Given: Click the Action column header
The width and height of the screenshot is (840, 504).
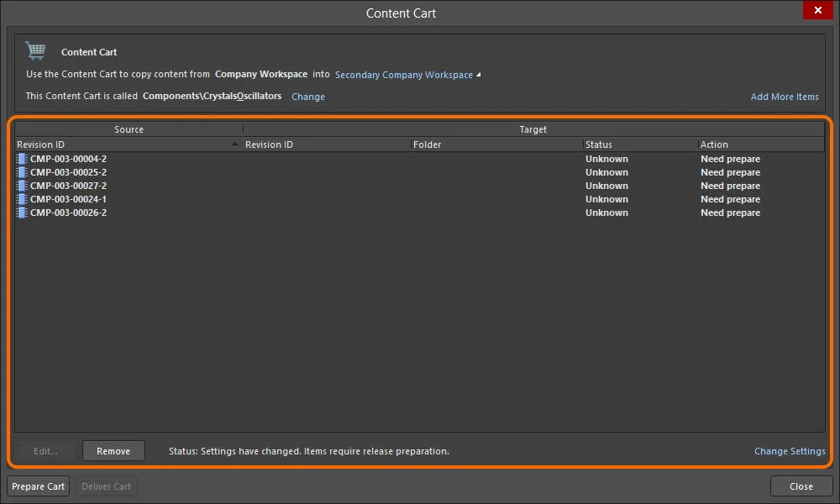Looking at the screenshot, I should (x=762, y=144).
